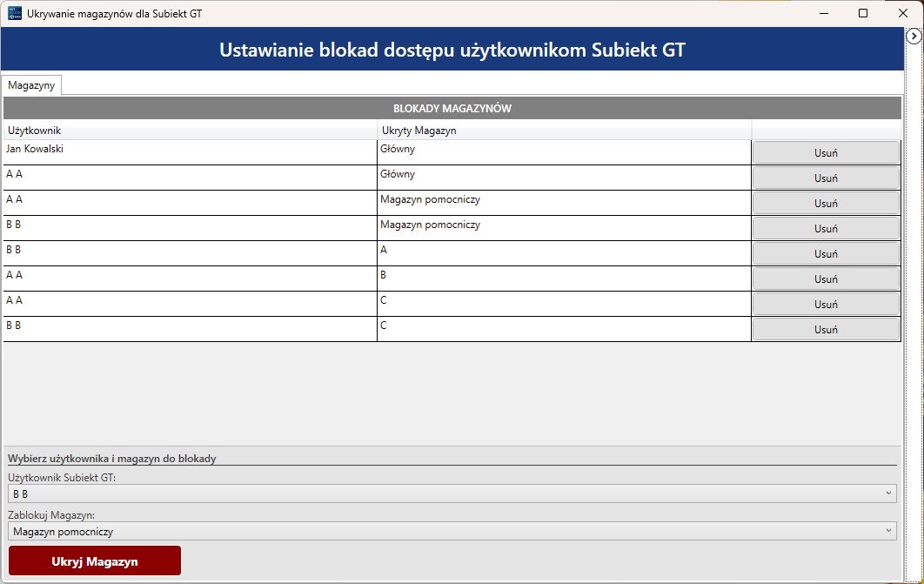Click the Ukryj Magazyn button
The image size is (924, 584).
95,561
